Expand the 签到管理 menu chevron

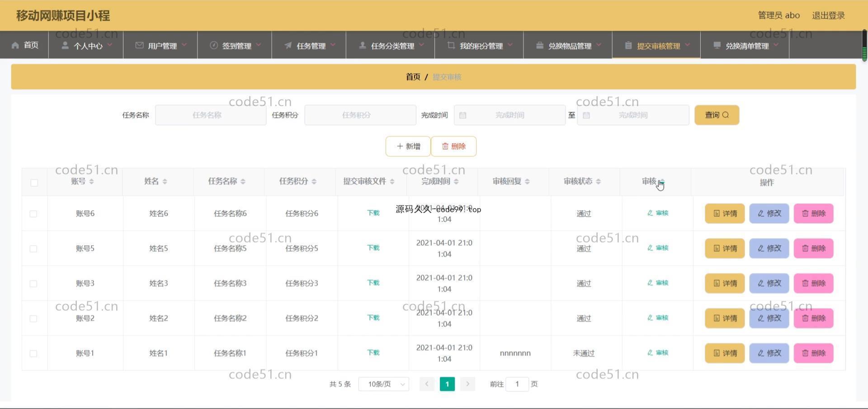[259, 45]
